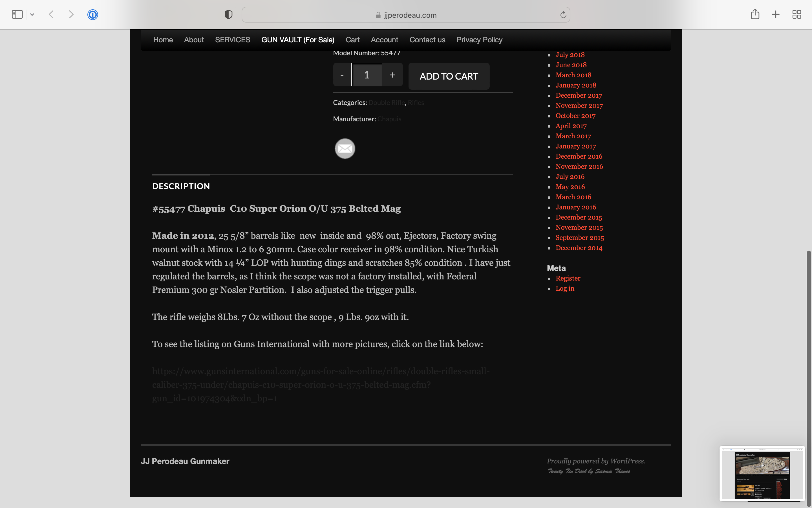Click the email share envelope icon

point(345,148)
